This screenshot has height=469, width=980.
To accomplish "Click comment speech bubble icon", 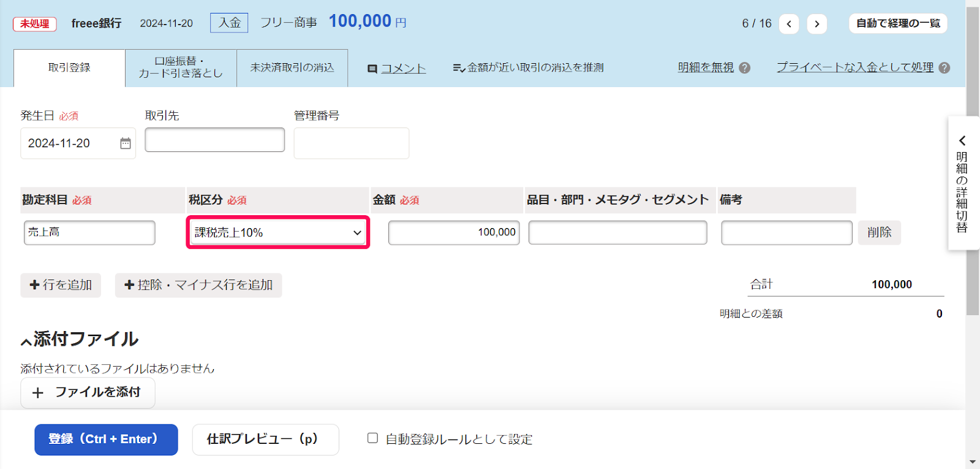I will (372, 69).
